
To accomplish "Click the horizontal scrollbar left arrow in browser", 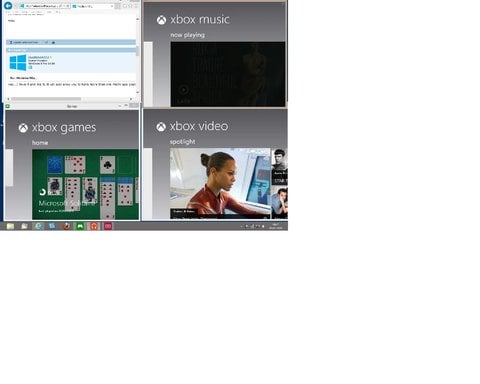I will (x=8, y=99).
